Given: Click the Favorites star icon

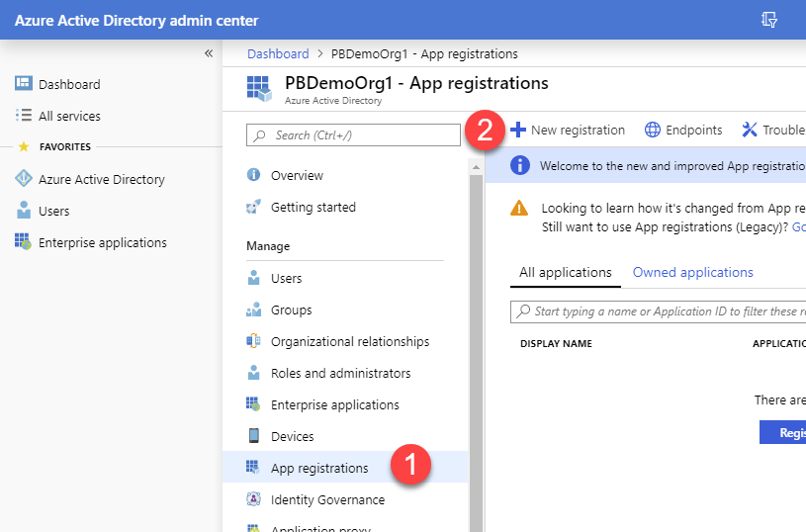Looking at the screenshot, I should 24,147.
